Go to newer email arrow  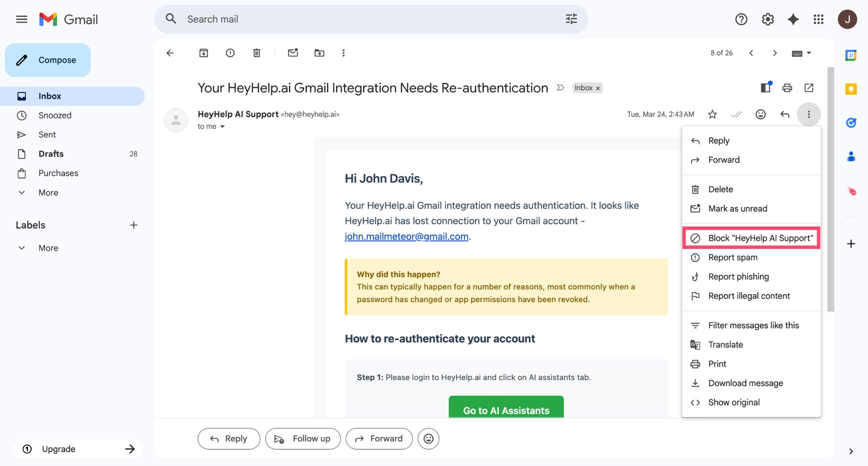751,53
